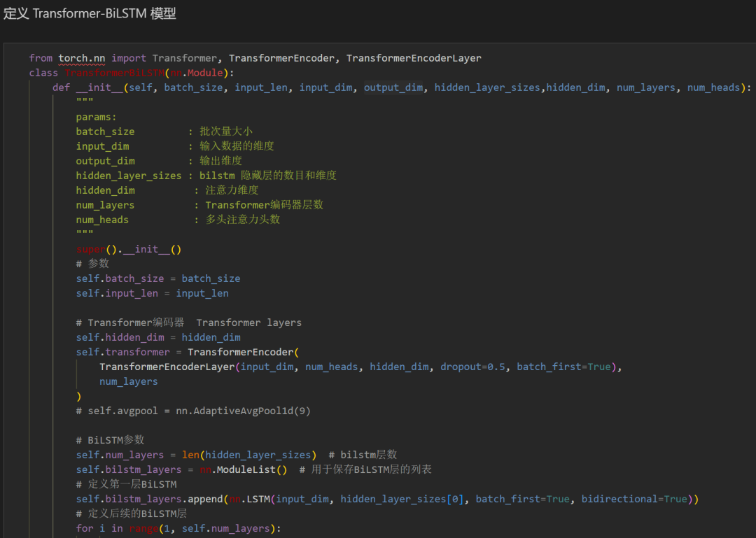
Task: Click 'TransformerEncoderLayer' in the import statement
Action: click(414, 58)
